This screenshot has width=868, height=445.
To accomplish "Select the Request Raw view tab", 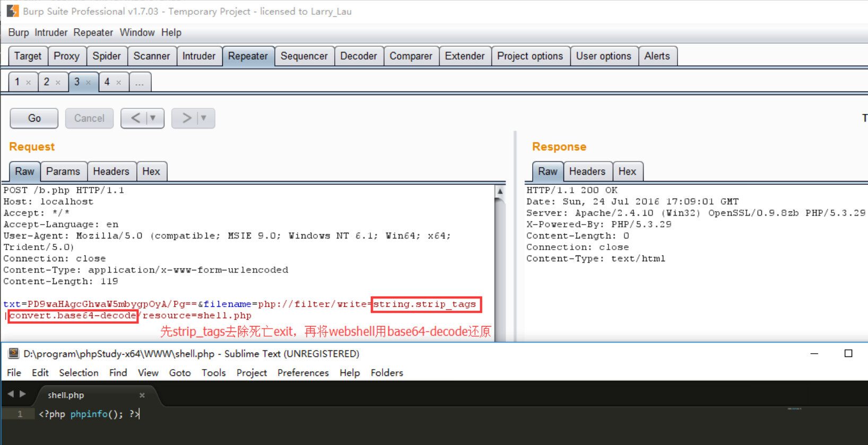I will click(24, 172).
